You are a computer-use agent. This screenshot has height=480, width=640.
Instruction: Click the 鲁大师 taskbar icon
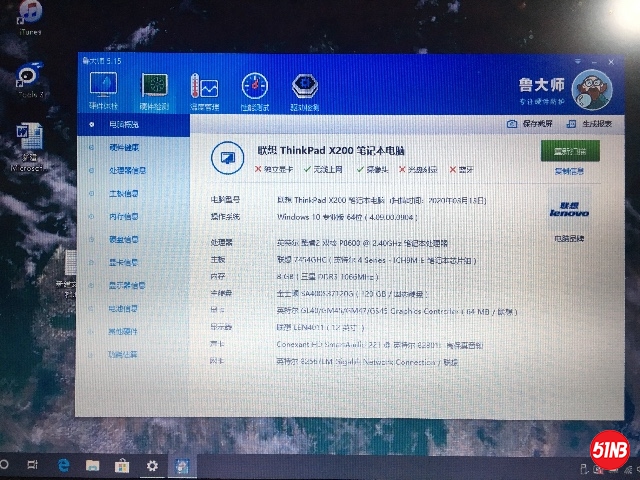pyautogui.click(x=182, y=465)
